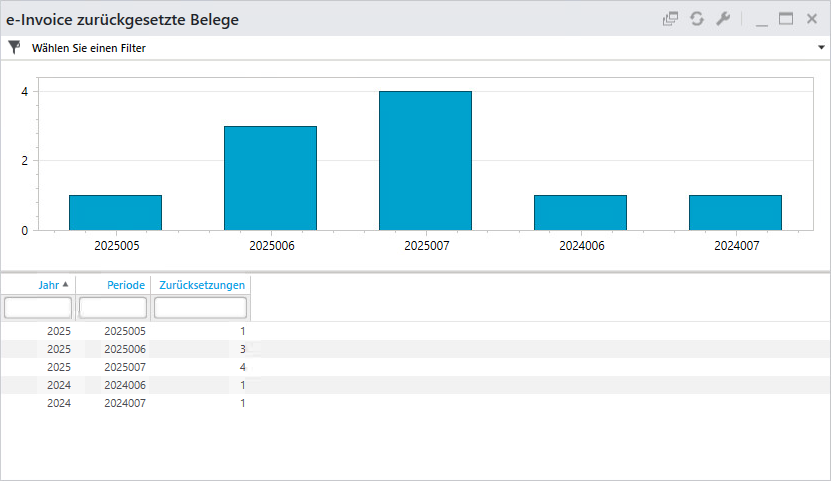Screen dimensions: 831x481
Task: Select the 2025006 bar in the chart
Action: click(270, 178)
